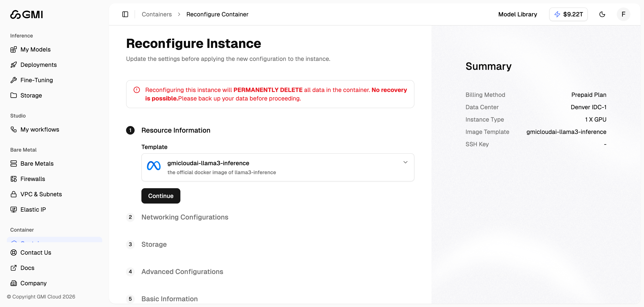This screenshot has width=644, height=307.
Task: Open the F profile avatar menu
Action: 623,14
